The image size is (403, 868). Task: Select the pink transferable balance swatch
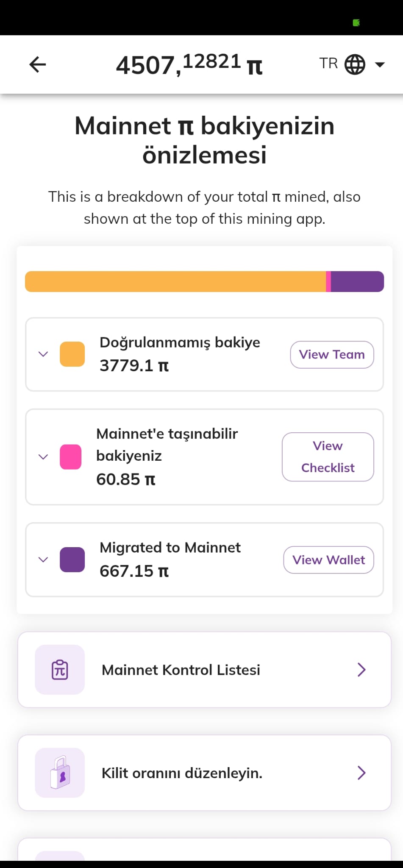(x=71, y=457)
